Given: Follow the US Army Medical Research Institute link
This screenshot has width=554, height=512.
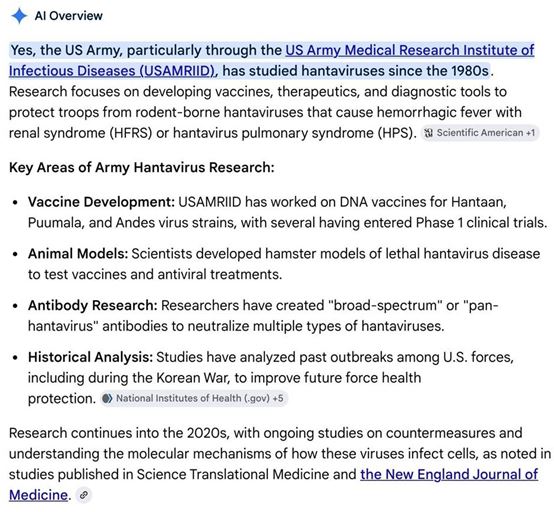Looking at the screenshot, I should (x=410, y=50).
